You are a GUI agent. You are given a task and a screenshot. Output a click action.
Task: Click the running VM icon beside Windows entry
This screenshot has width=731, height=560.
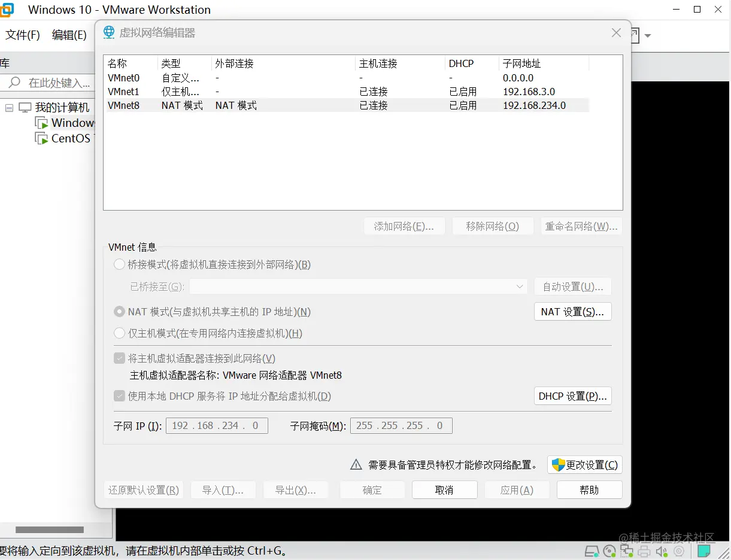coord(41,123)
